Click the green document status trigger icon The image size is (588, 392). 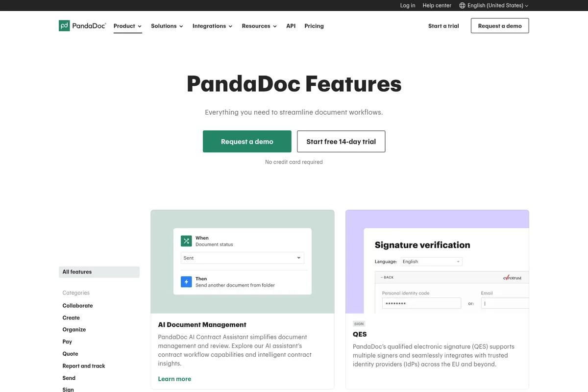(x=186, y=241)
